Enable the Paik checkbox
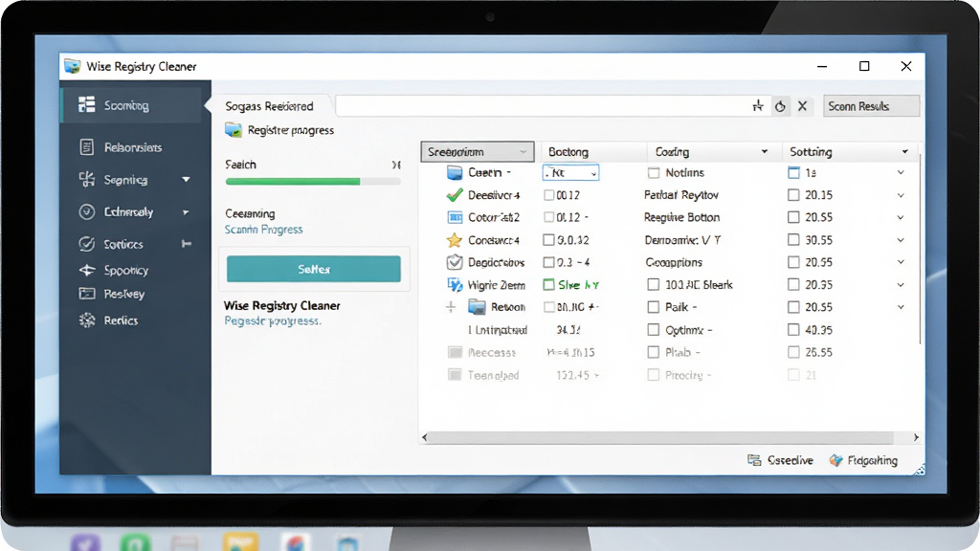This screenshot has width=980, height=551. [653, 307]
